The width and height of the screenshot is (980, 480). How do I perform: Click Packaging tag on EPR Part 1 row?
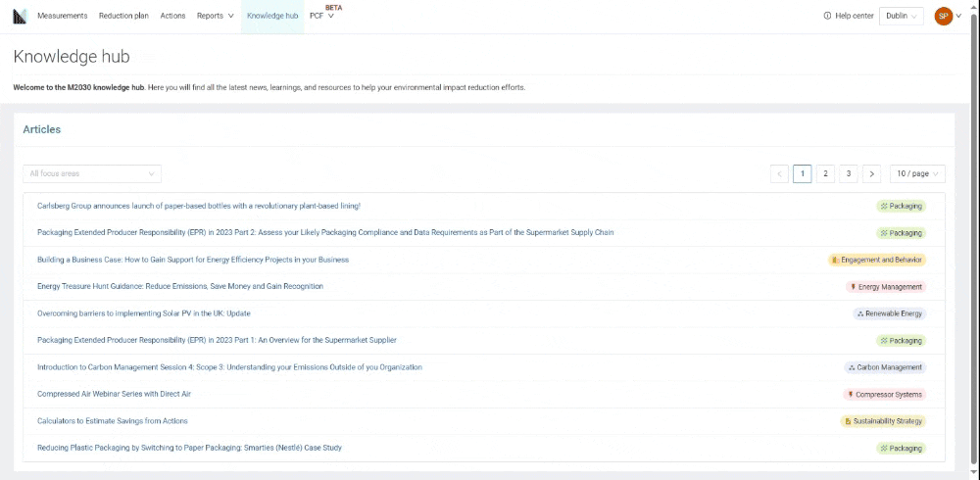[901, 341]
